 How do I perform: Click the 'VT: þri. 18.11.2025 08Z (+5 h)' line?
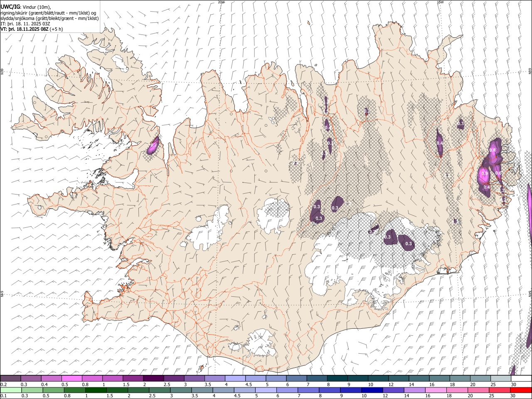[x=32, y=29]
